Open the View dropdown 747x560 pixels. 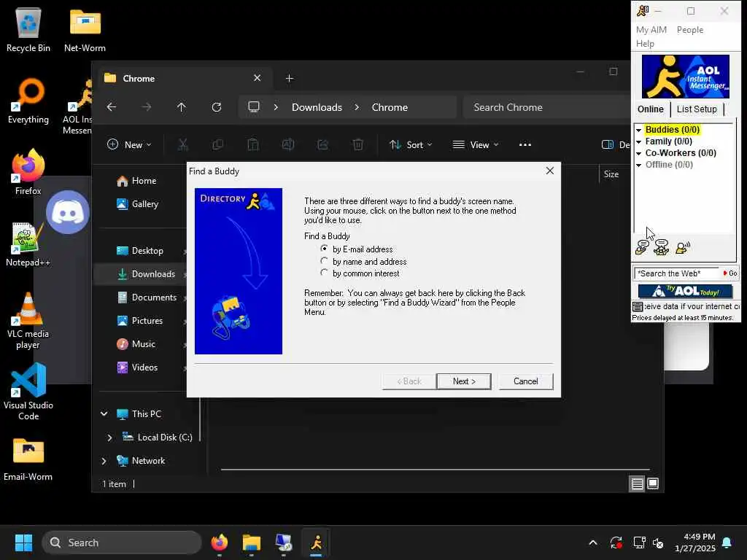[475, 145]
